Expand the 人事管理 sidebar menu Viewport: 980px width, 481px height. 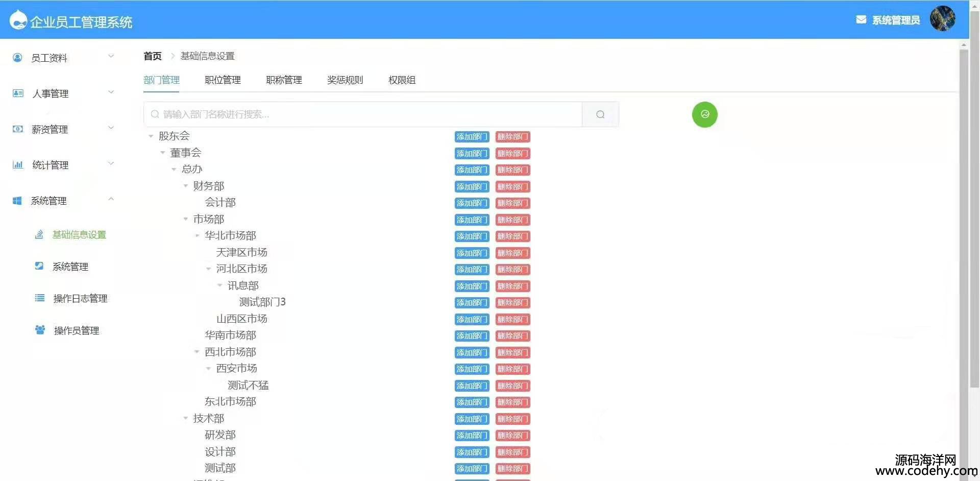[x=111, y=92]
